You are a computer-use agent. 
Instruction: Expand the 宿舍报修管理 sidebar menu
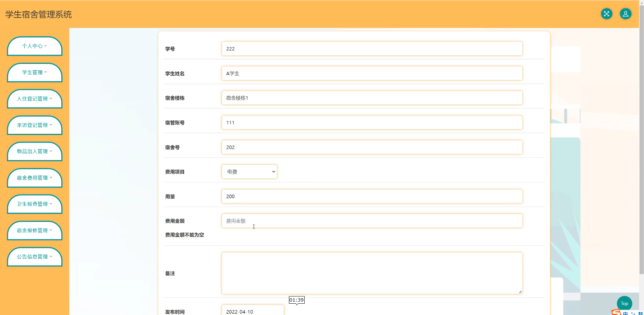pyautogui.click(x=35, y=231)
